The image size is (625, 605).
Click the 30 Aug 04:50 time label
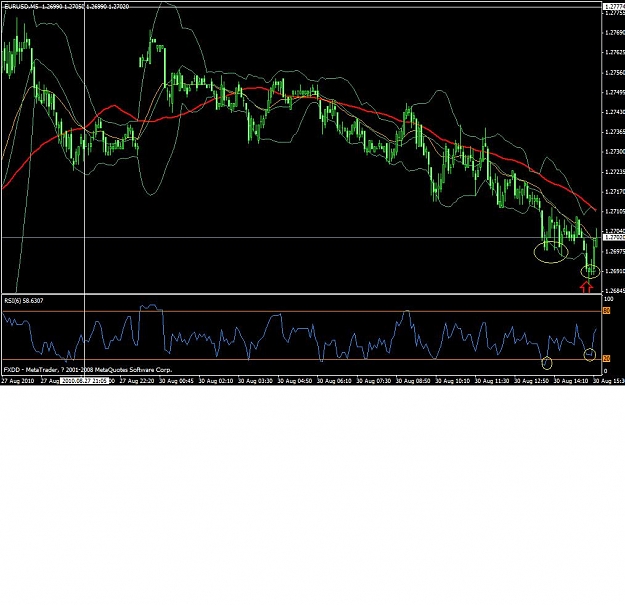tap(295, 381)
